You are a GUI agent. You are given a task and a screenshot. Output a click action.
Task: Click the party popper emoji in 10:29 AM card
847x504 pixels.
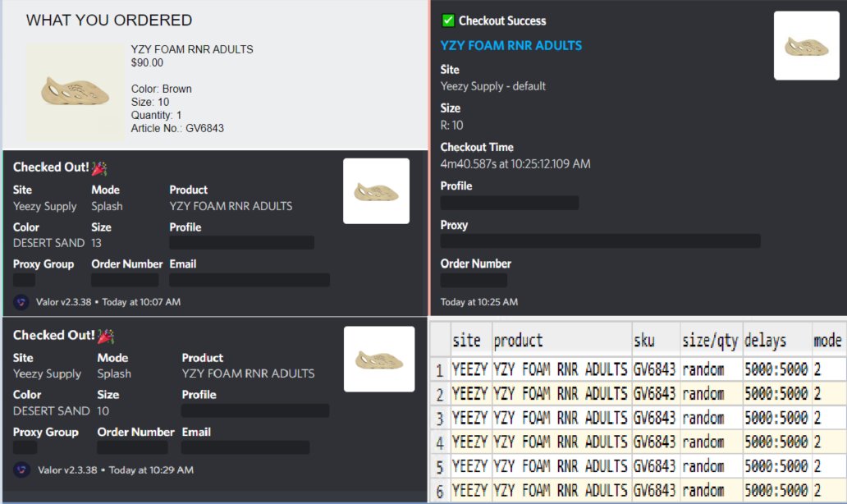106,336
